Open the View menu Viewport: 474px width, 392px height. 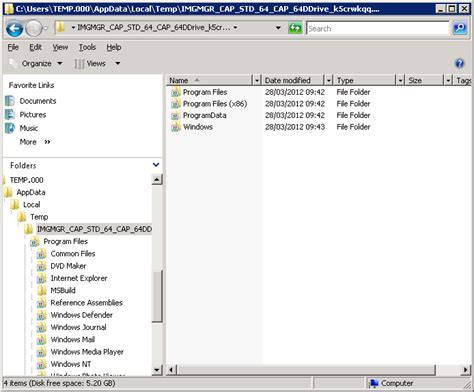60,47
